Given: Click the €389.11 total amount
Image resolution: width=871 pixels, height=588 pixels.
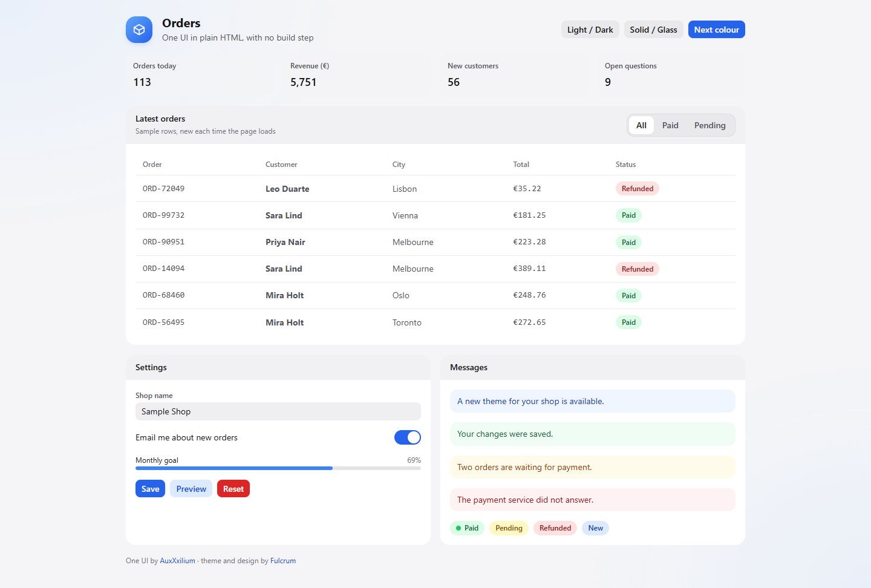Looking at the screenshot, I should pyautogui.click(x=530, y=269).
